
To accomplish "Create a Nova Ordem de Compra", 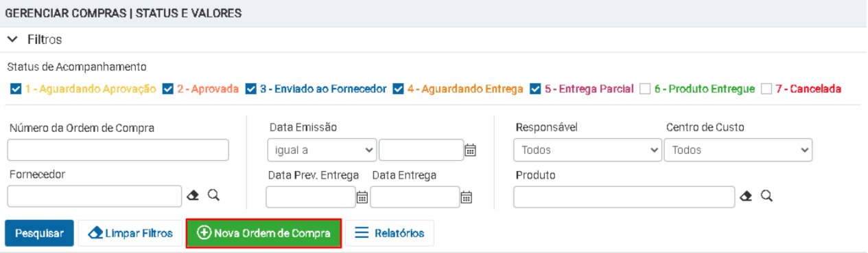I will (263, 233).
